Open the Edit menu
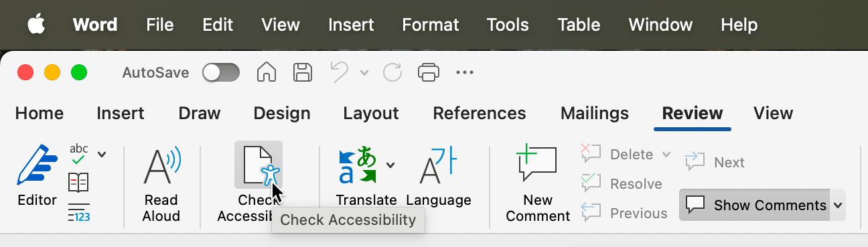This screenshot has height=247, width=868. click(x=218, y=25)
